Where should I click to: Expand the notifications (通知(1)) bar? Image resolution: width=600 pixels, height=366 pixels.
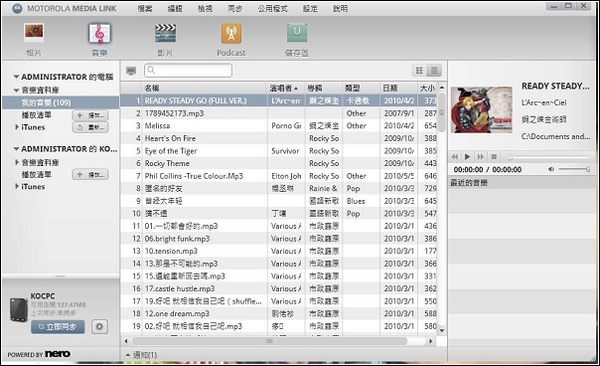(142, 355)
